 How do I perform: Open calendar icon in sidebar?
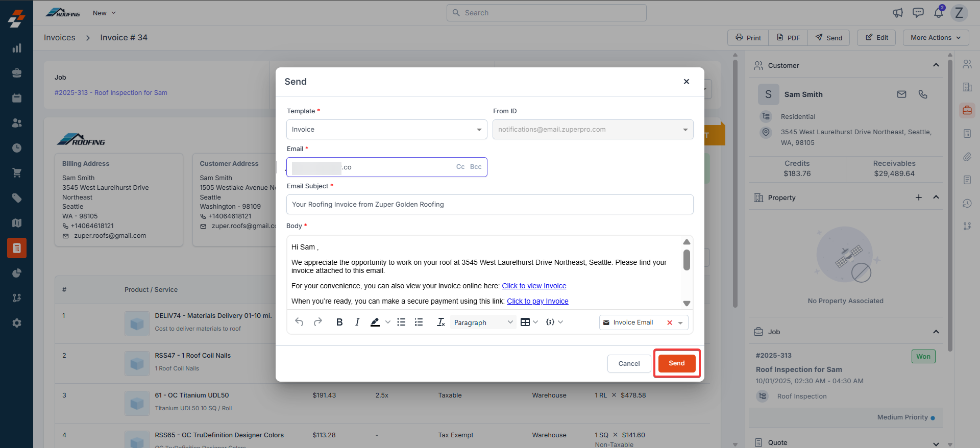coord(17,98)
